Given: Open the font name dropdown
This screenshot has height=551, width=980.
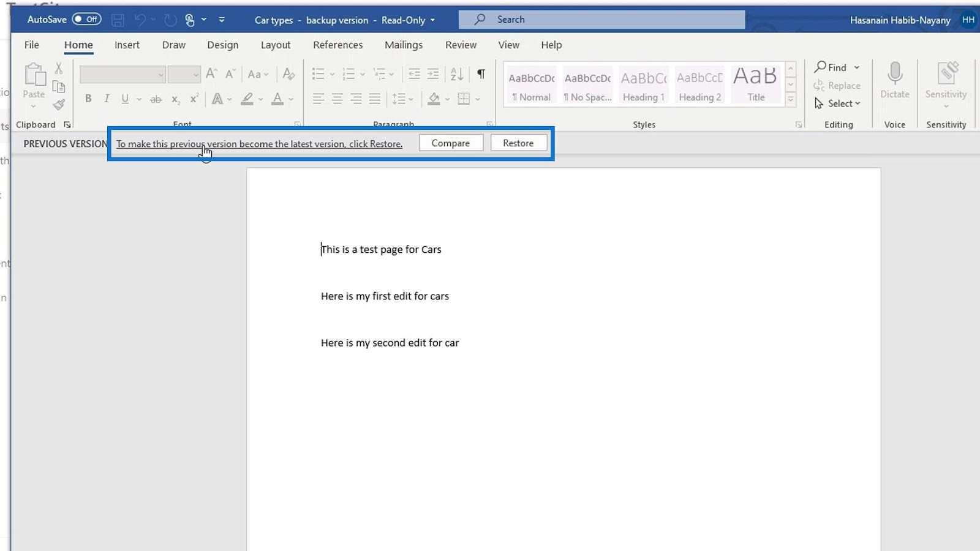Looking at the screenshot, I should [x=160, y=75].
